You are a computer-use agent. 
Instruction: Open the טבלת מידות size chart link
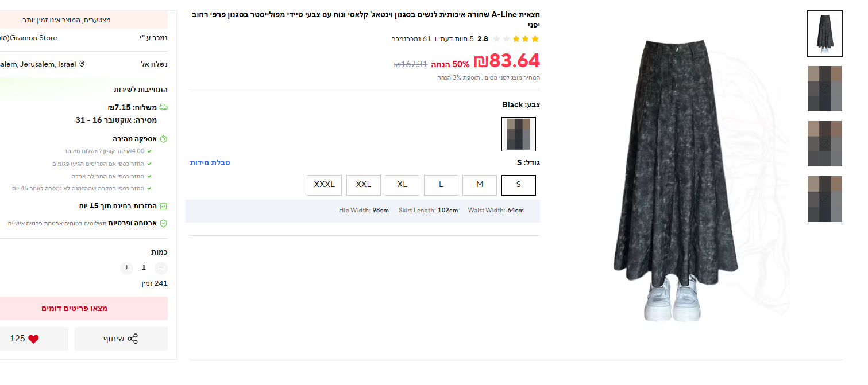[x=210, y=162]
